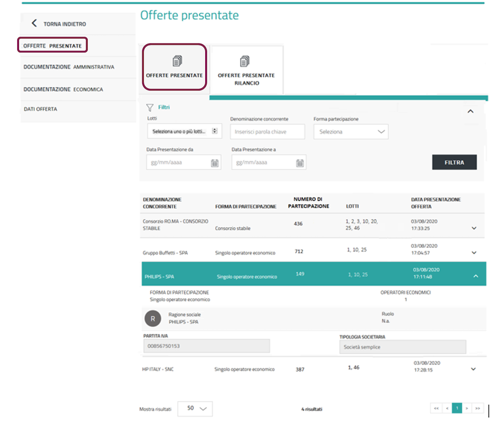
Task: Go to the first results page
Action: click(436, 408)
